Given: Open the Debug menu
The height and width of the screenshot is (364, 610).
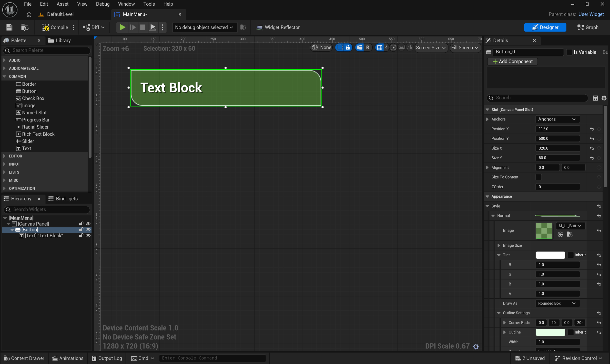Looking at the screenshot, I should click(102, 4).
